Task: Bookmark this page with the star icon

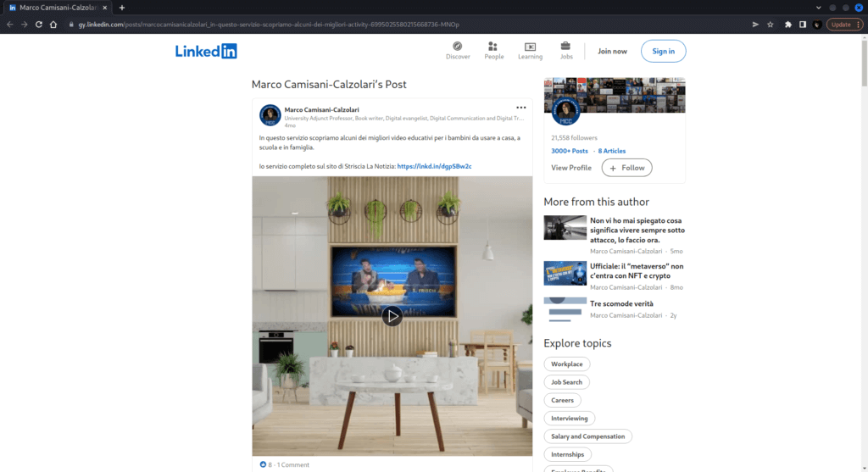Action: click(771, 25)
